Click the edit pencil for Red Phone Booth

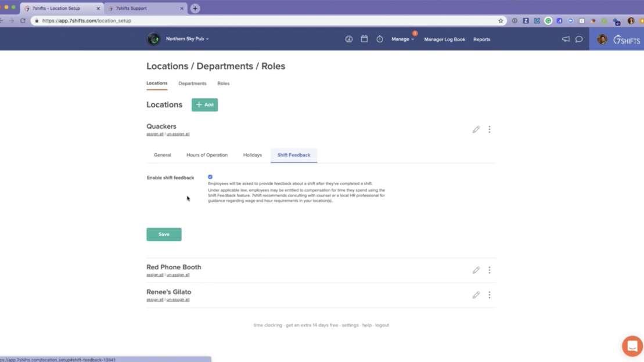pyautogui.click(x=476, y=270)
